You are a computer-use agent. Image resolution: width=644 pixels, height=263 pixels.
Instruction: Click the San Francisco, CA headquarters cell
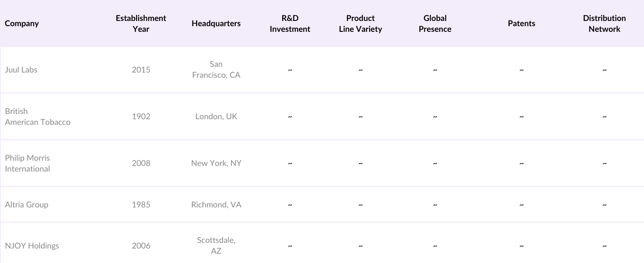tap(216, 70)
